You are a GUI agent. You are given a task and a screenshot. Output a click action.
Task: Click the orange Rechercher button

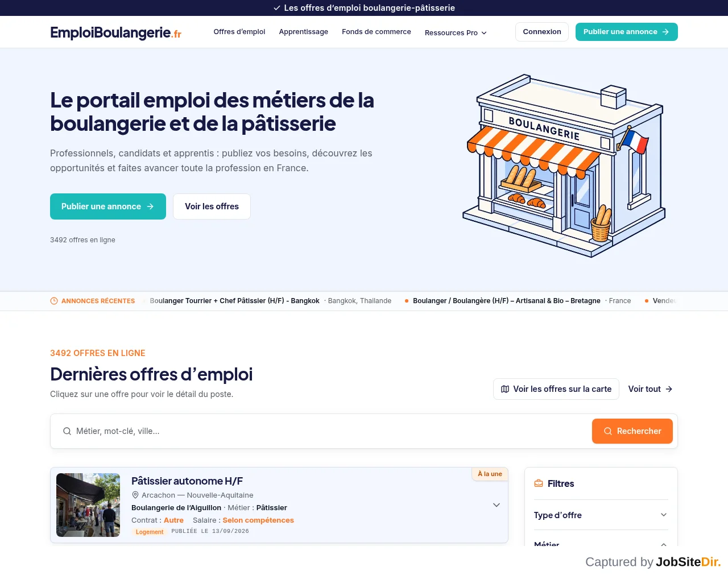tap(632, 431)
